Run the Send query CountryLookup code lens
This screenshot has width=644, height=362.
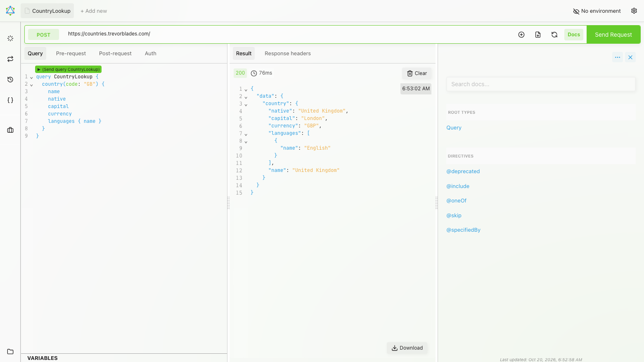pyautogui.click(x=68, y=69)
